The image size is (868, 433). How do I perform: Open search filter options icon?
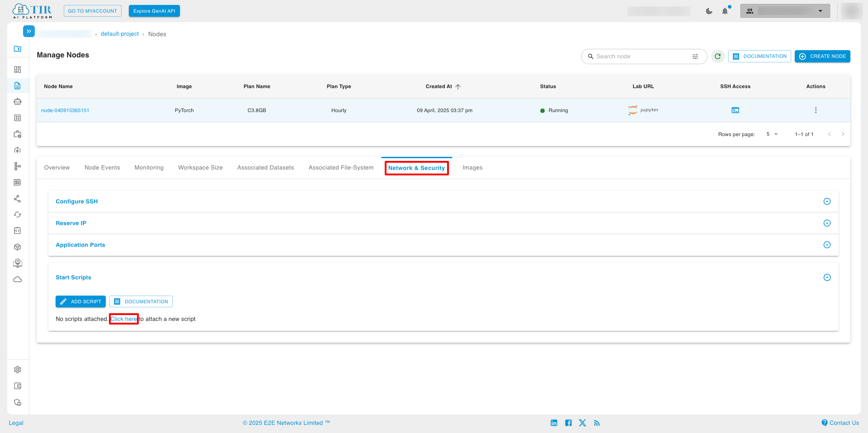(695, 56)
